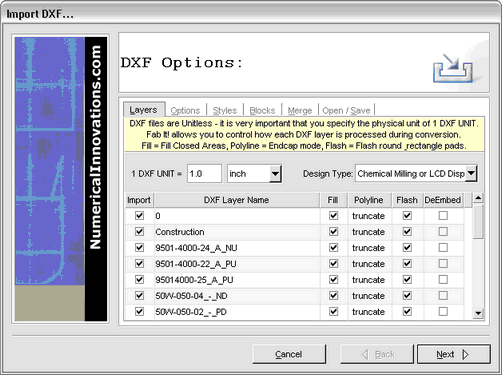The height and width of the screenshot is (375, 502).
Task: Click the Import column header
Action: pos(139,200)
